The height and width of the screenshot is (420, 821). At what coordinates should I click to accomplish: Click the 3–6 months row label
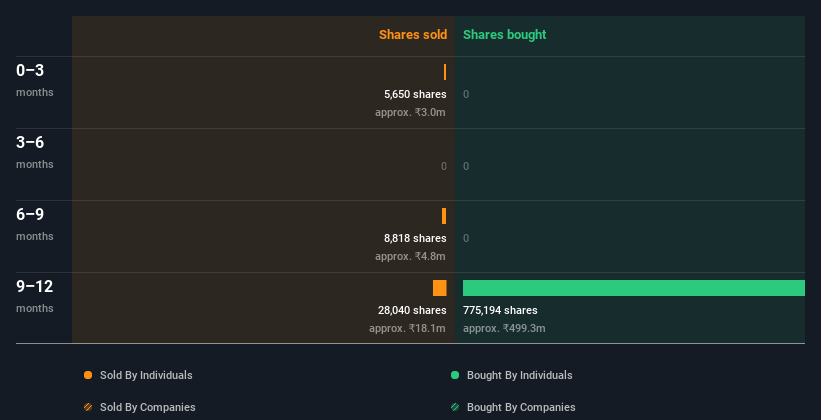[x=35, y=152]
